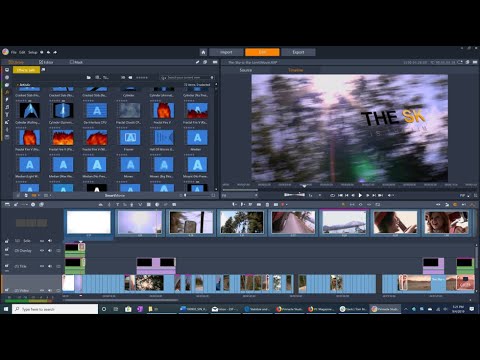Show Timeline view in the player
This screenshot has width=480, height=360.
(x=296, y=70)
